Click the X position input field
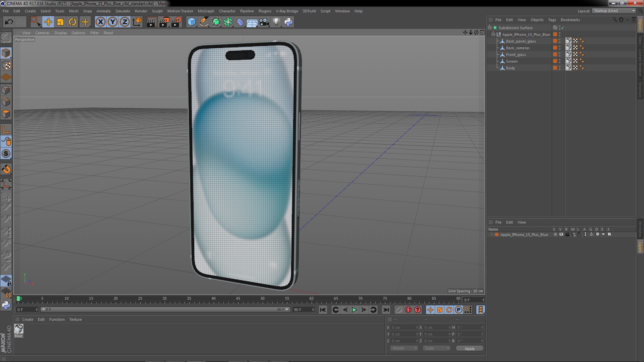This screenshot has height=362, width=644. (x=404, y=327)
